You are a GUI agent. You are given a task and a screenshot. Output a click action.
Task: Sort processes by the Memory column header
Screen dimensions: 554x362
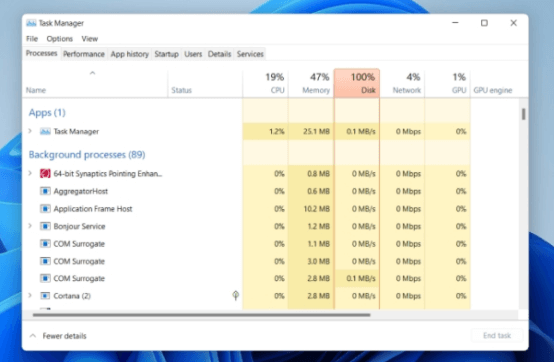click(x=311, y=83)
